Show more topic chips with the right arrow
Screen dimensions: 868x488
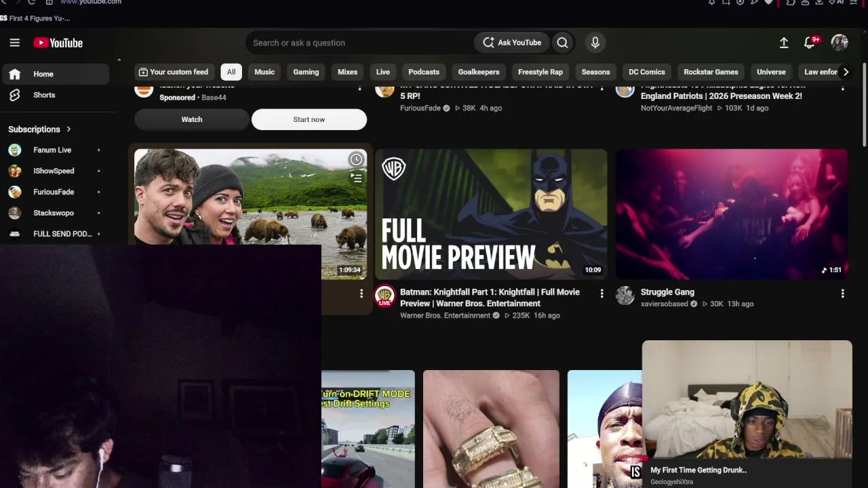coord(845,72)
